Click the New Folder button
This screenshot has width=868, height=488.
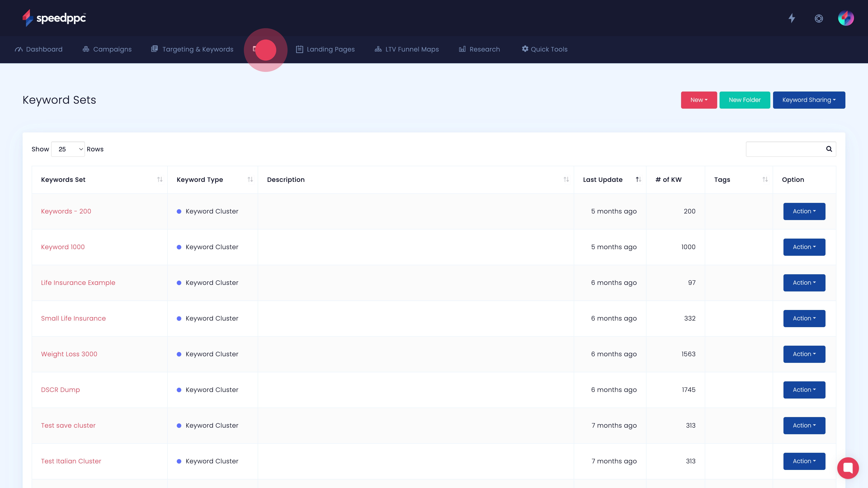(x=745, y=100)
